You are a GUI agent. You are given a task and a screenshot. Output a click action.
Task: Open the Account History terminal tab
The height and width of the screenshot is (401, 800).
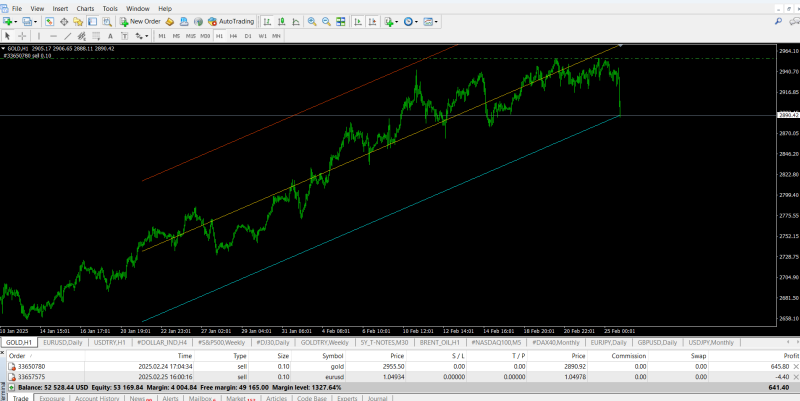click(97, 398)
